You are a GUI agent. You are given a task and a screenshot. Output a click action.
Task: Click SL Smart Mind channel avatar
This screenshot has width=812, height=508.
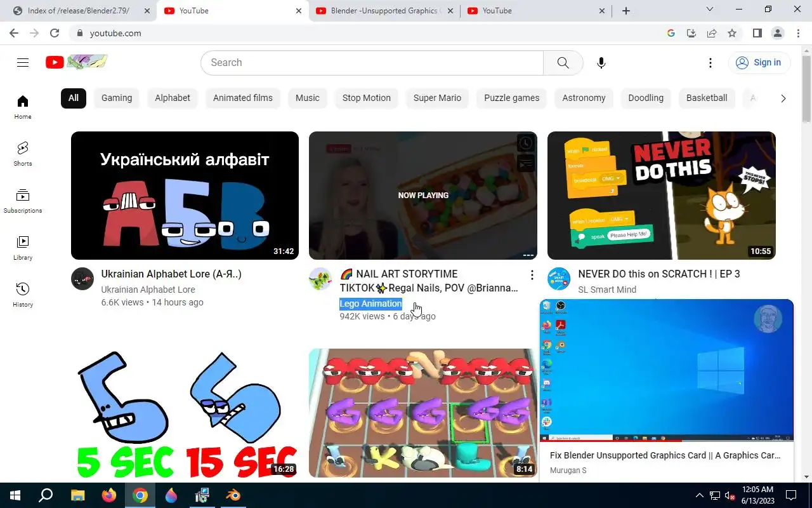(x=559, y=279)
